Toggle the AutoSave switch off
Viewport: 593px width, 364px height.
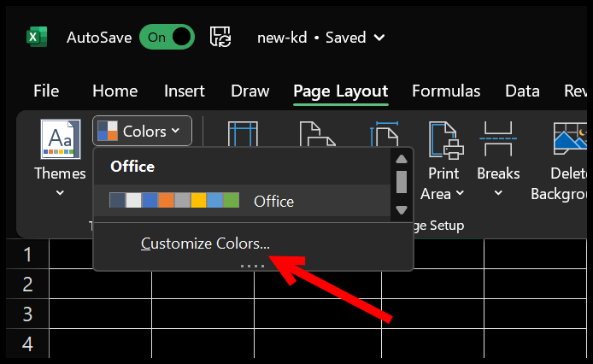click(167, 37)
